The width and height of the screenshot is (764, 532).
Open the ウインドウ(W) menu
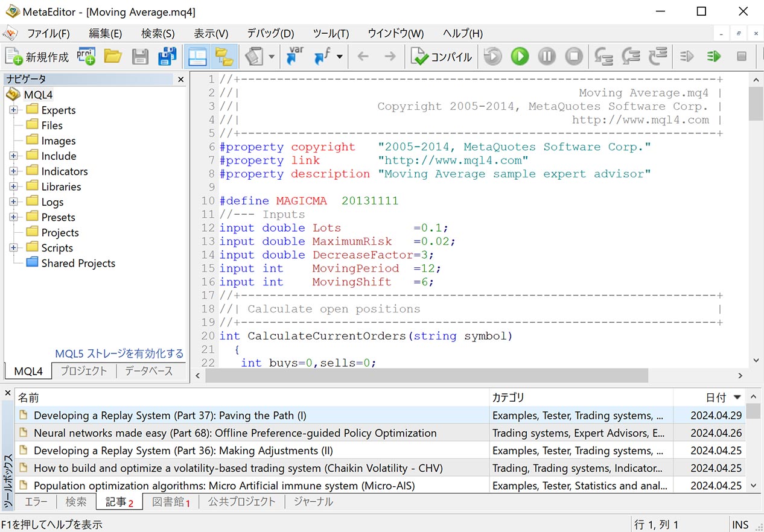point(396,33)
